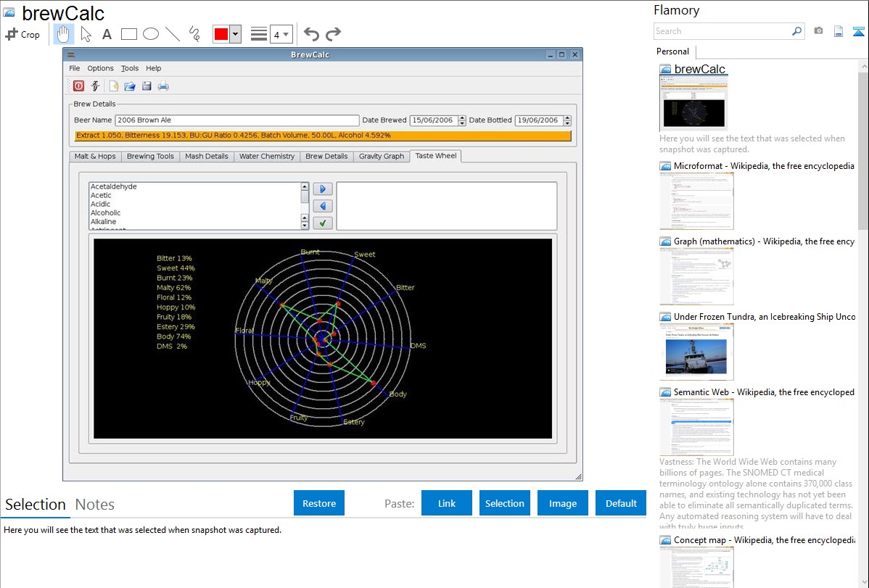Select Acetaldehyde in the taste list

(114, 187)
